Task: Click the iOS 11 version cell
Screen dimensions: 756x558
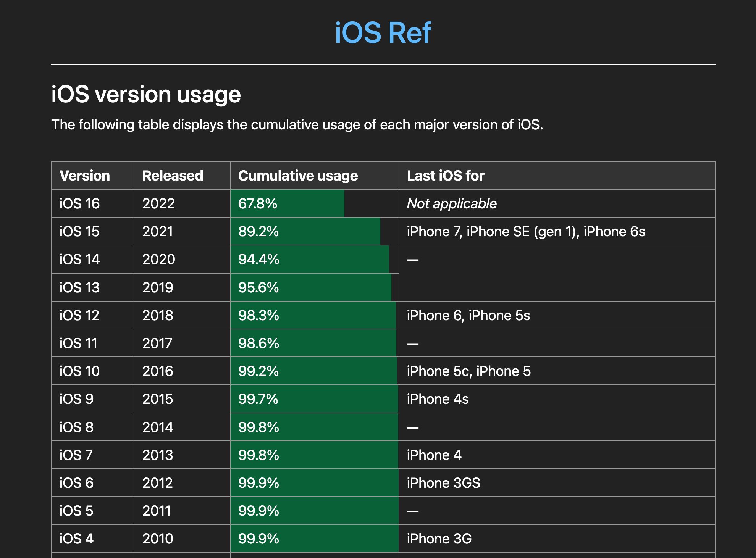Action: [93, 343]
